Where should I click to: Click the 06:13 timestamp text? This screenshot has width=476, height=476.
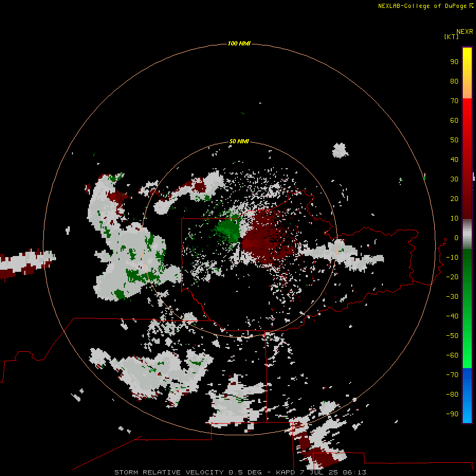[354, 472]
